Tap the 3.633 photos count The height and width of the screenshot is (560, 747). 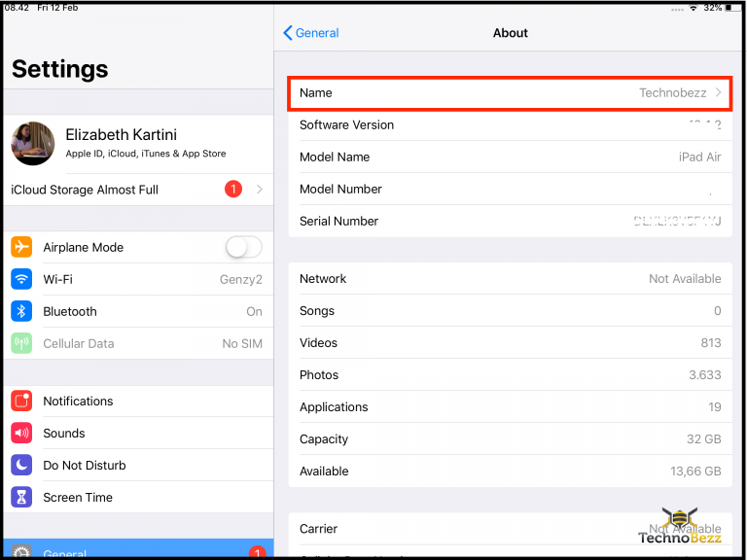(x=705, y=374)
